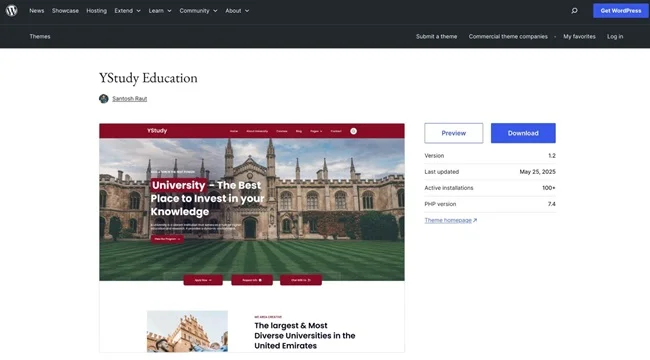Expand the Learn dropdown menu
This screenshot has height=360, width=650.
pos(160,11)
